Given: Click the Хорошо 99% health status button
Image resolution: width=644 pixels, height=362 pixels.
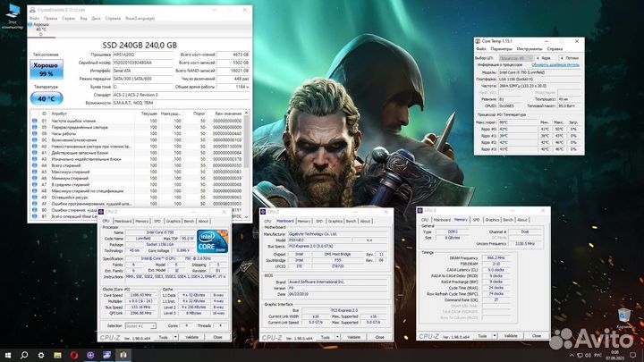Looking at the screenshot, I should tap(47, 70).
